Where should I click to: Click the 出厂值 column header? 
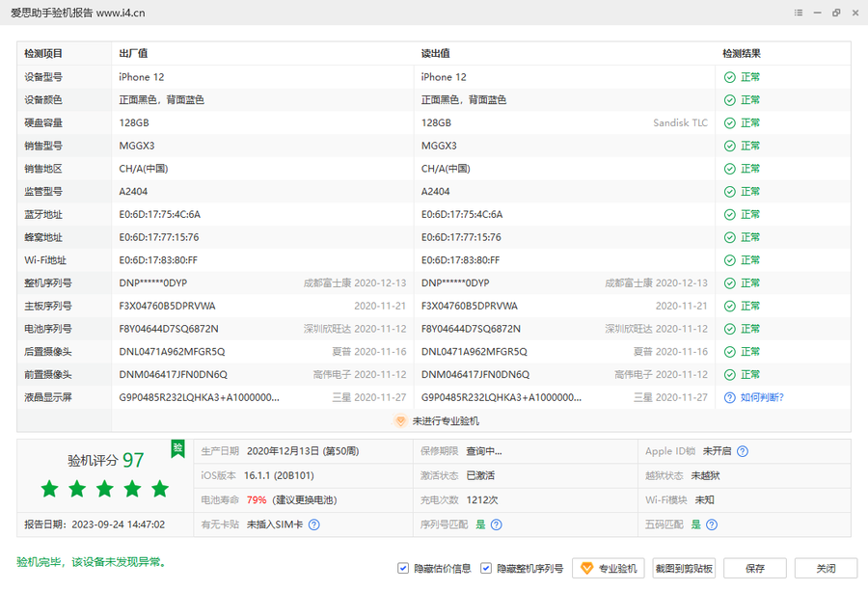pos(133,54)
